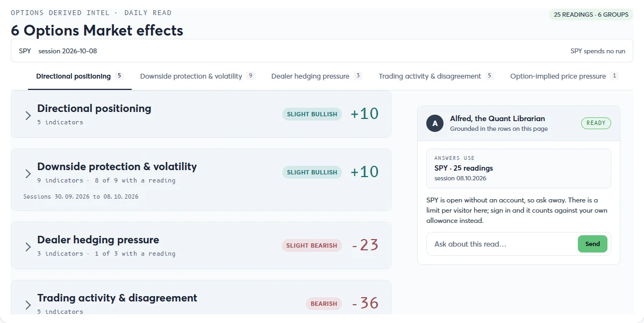Click +10 score of Directional positioning card
Screen dimensions: 644x323
pyautogui.click(x=364, y=114)
